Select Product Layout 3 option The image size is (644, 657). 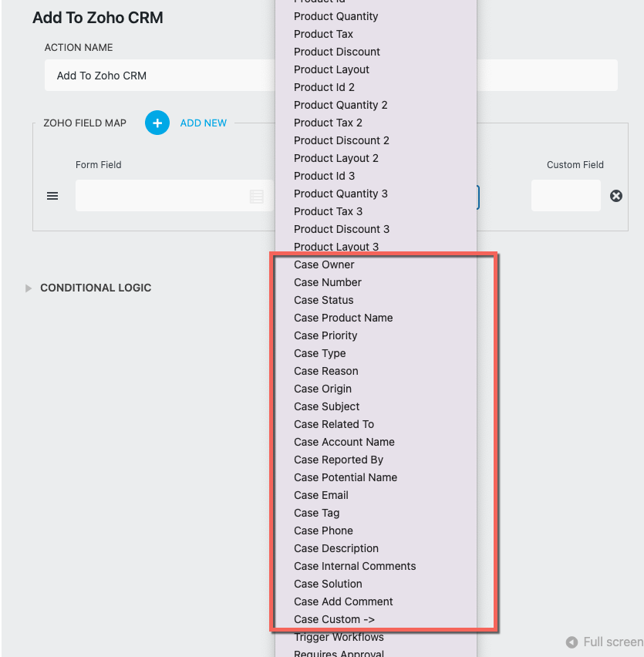(x=336, y=247)
